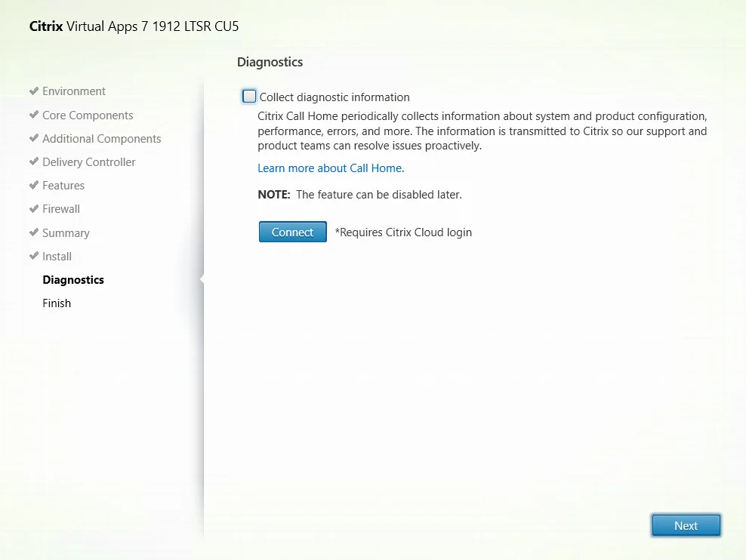Click the checkmark icon beside Core Components
The image size is (746, 560).
click(x=34, y=115)
